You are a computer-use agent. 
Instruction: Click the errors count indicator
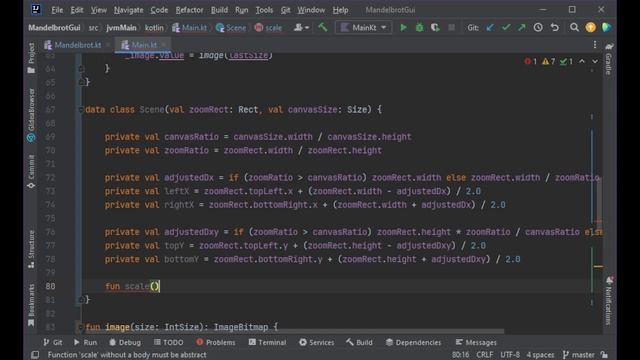pyautogui.click(x=531, y=61)
